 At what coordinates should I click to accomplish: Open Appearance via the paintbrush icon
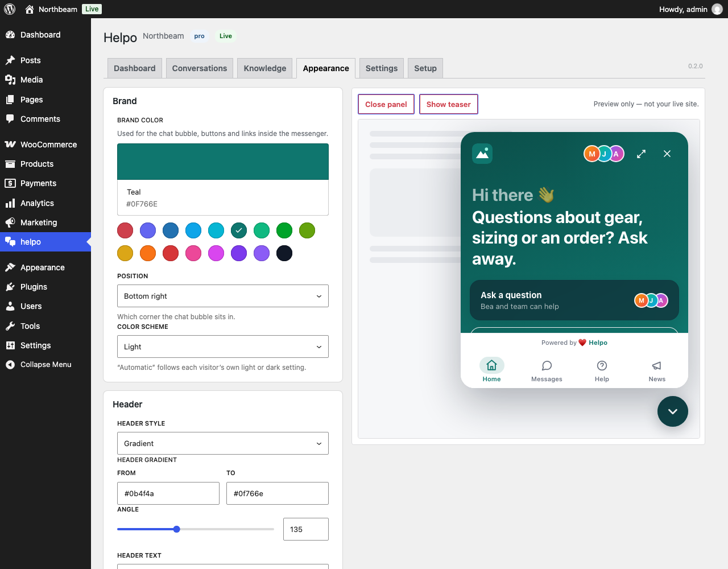tap(10, 267)
